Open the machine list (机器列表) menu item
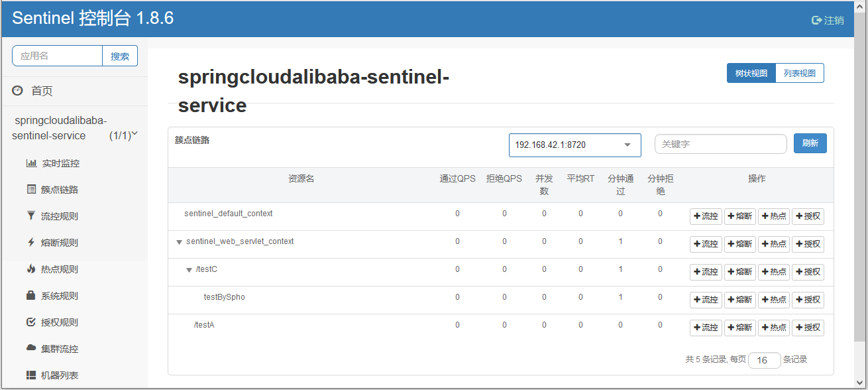Viewport: 868px width, 390px height. pos(59,375)
